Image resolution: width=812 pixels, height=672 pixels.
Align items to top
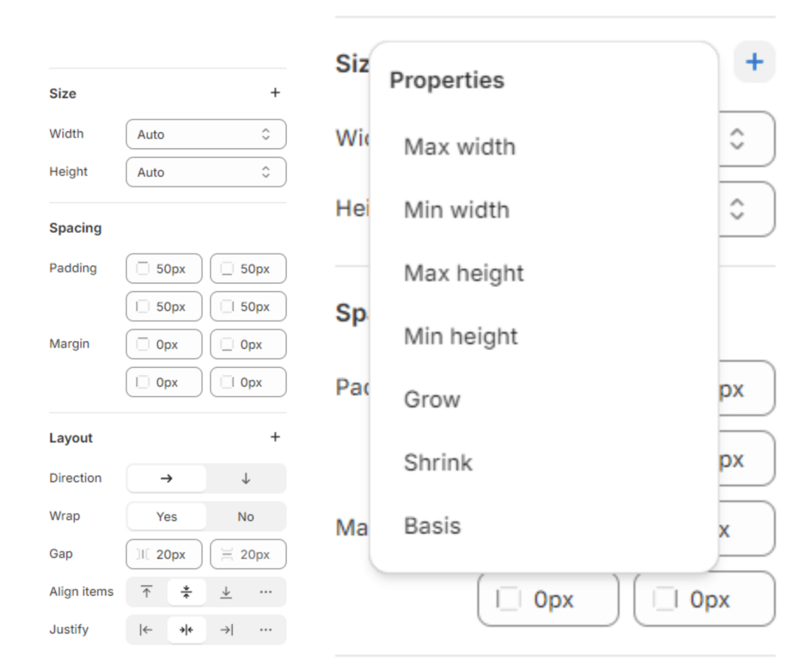pos(146,592)
